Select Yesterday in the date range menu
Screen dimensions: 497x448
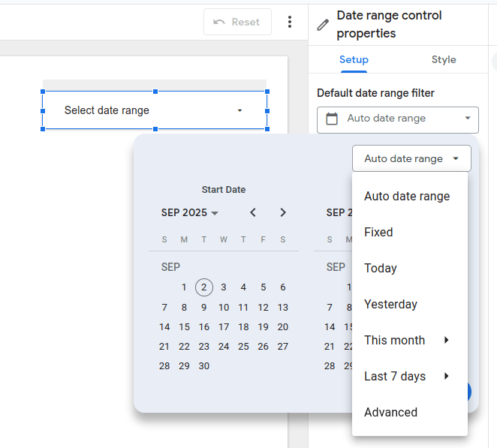(x=390, y=304)
